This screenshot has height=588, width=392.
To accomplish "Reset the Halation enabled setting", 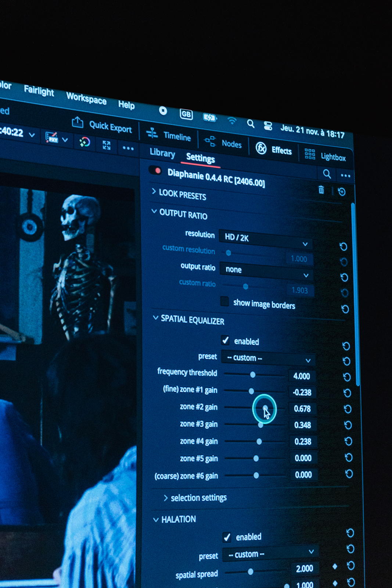I will click(x=350, y=533).
